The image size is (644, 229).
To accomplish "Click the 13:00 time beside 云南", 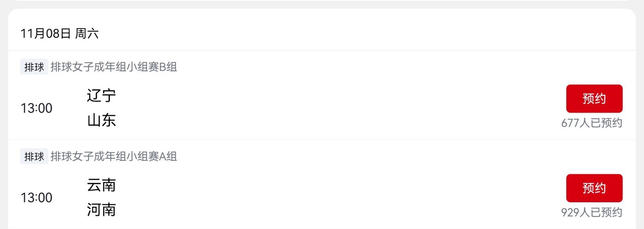I will coord(36,198).
